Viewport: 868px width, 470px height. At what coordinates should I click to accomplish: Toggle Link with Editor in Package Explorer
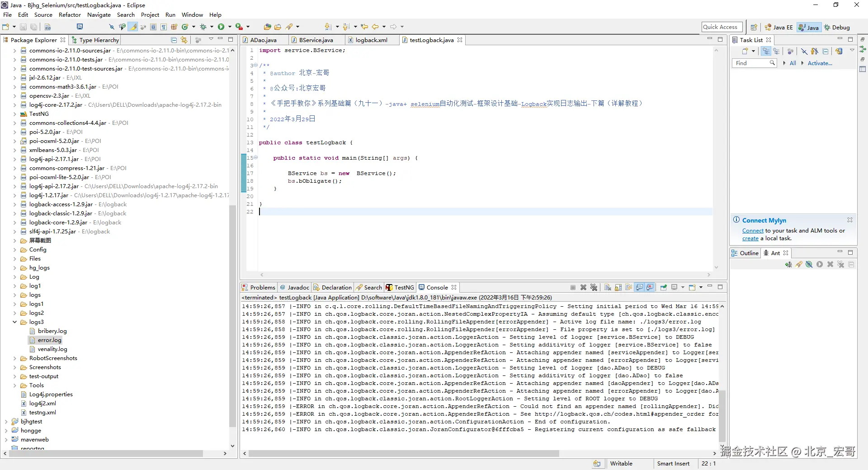pyautogui.click(x=184, y=40)
